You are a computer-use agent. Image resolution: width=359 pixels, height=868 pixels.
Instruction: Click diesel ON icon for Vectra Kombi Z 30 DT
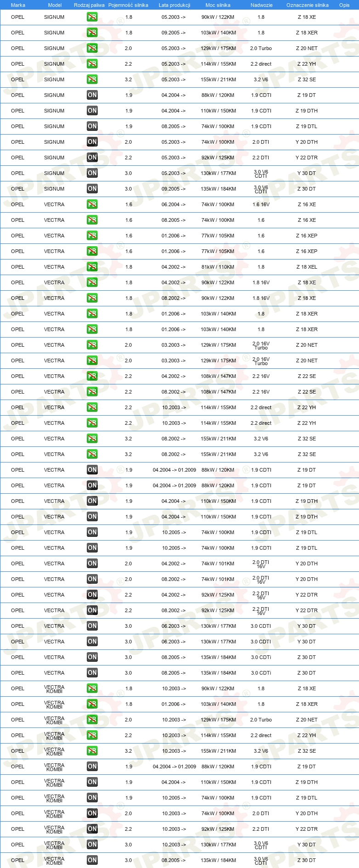click(92, 860)
